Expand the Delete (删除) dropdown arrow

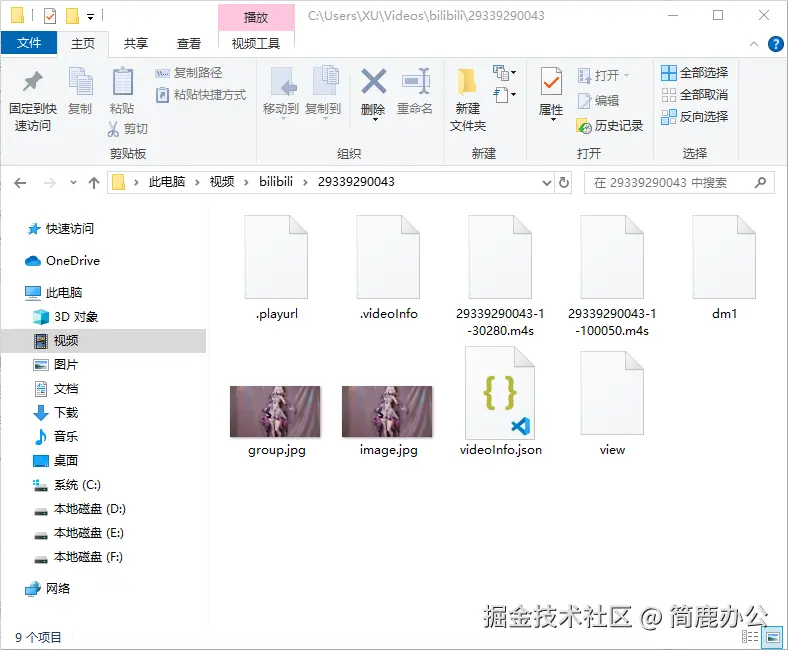[x=375, y=120]
